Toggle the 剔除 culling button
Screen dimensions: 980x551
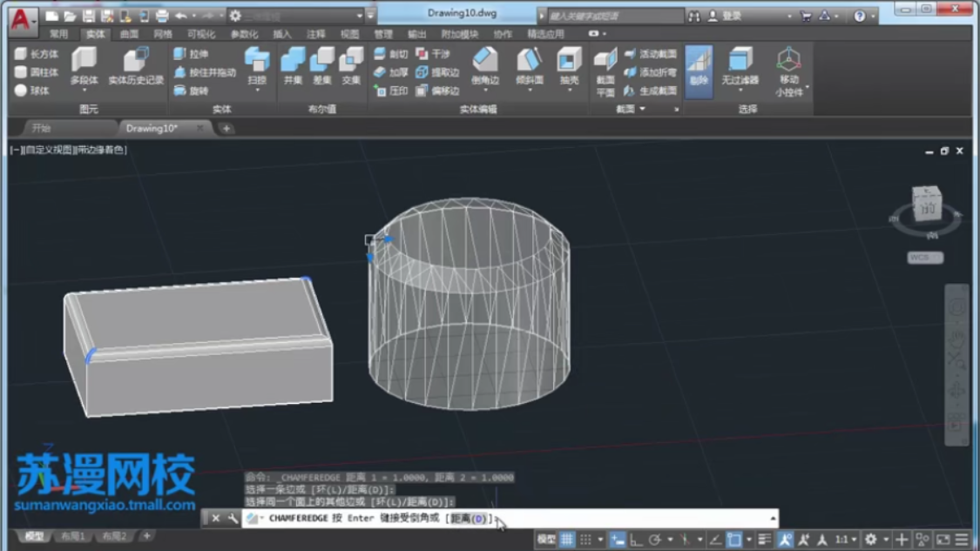pos(699,70)
